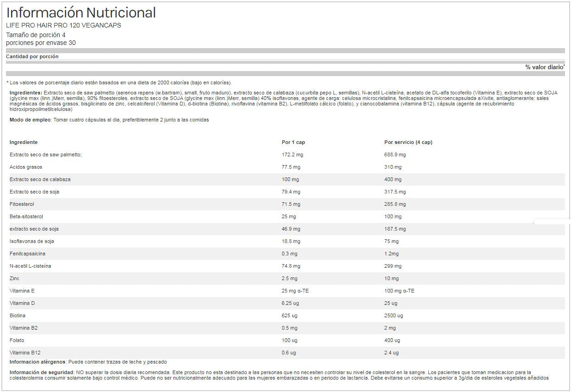Click the '688.9 mg' value
This screenshot has height=392, width=571.
point(395,155)
